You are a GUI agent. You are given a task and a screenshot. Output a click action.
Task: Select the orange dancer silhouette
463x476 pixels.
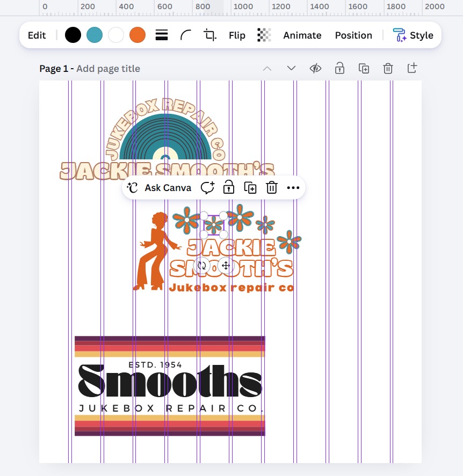(156, 251)
